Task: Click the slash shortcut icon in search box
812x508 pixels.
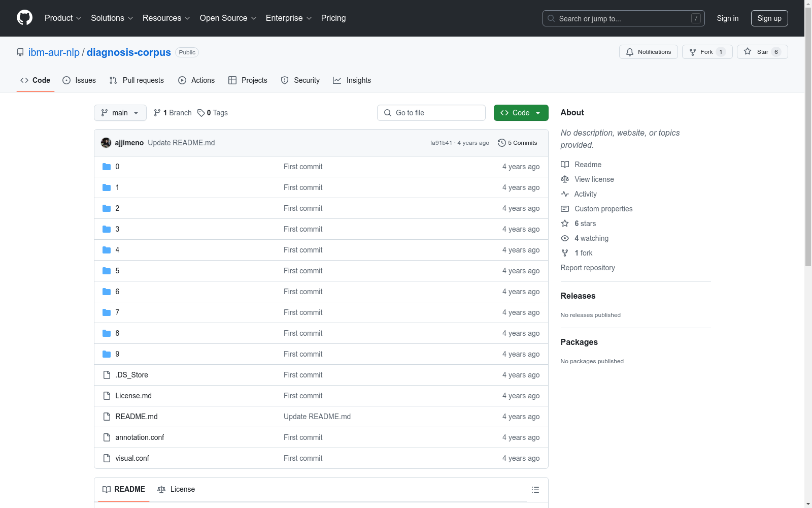Action: 696,18
